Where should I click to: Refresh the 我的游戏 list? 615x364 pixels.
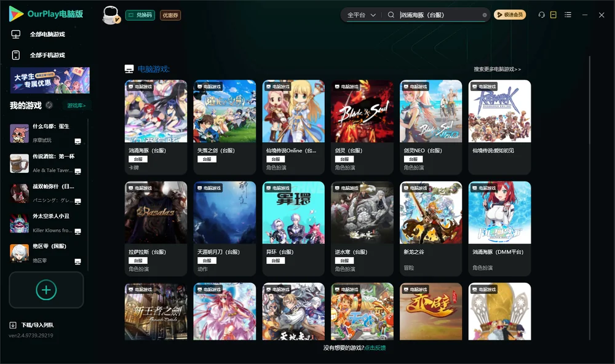pos(49,105)
